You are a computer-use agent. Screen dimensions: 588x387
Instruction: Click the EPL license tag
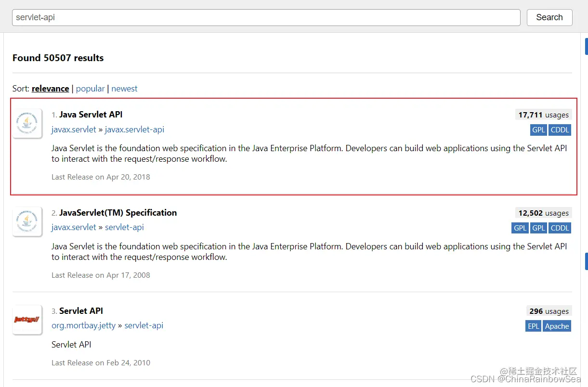pos(533,326)
